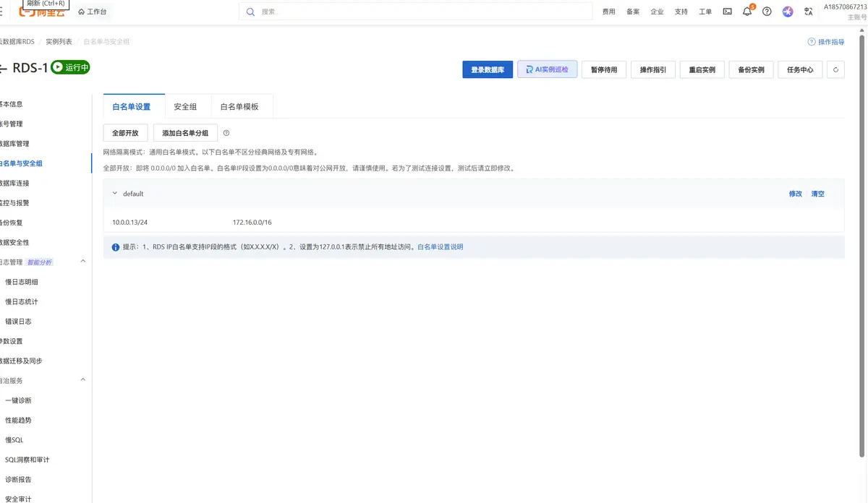Open 企业 in the top menu

point(657,12)
